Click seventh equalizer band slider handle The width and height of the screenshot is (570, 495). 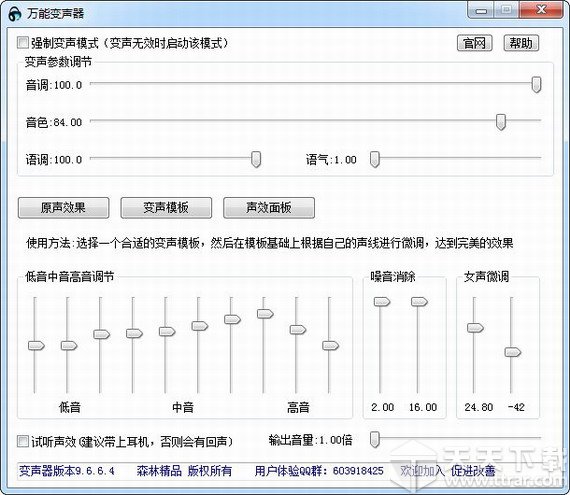click(x=233, y=319)
